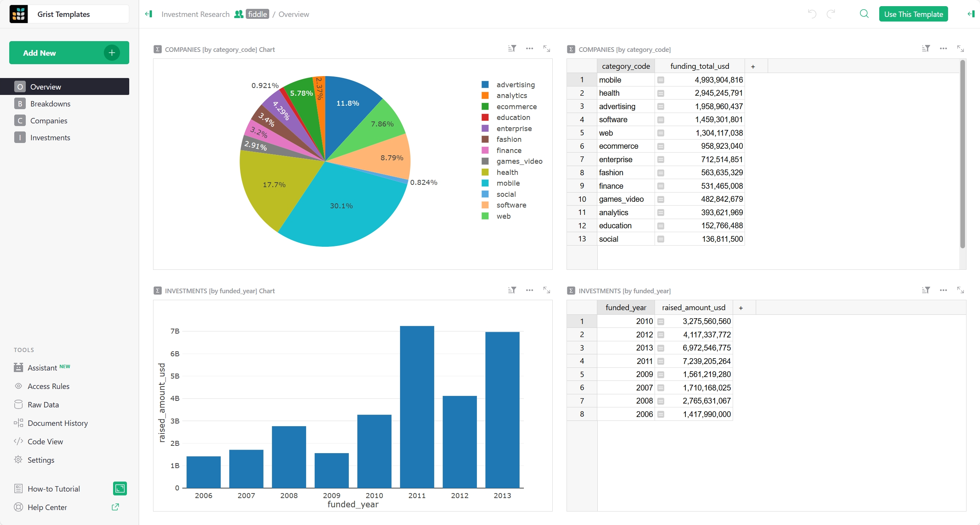Open the Investments page
The image size is (980, 525).
[50, 138]
